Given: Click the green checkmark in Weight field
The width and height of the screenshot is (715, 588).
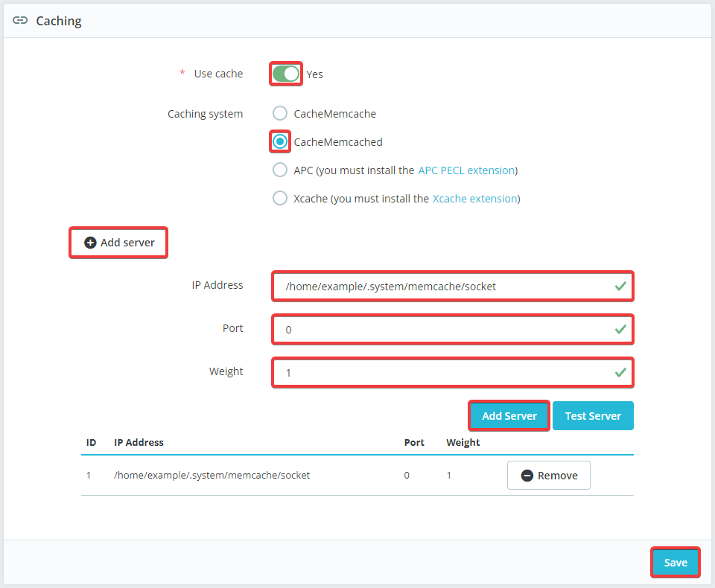Looking at the screenshot, I should click(x=620, y=372).
